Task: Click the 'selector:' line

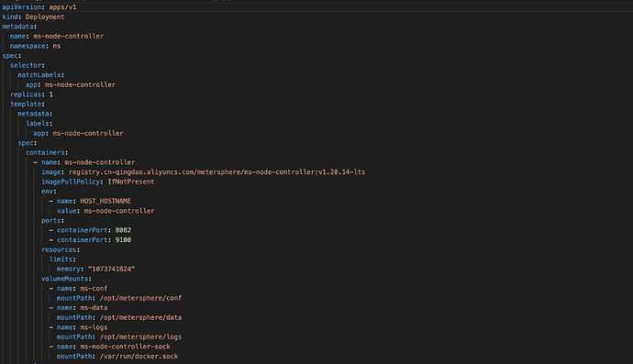Action: coord(28,65)
